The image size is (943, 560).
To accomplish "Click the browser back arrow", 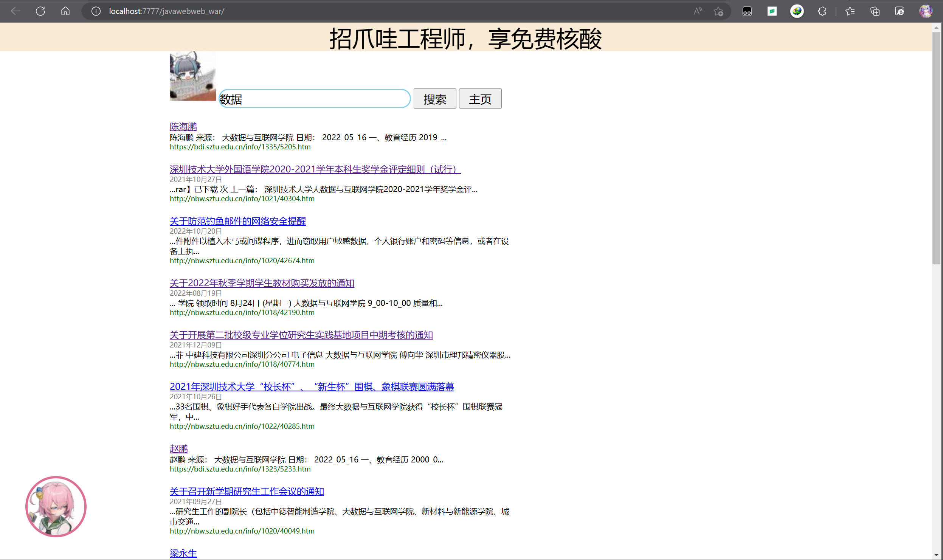I will pyautogui.click(x=16, y=11).
